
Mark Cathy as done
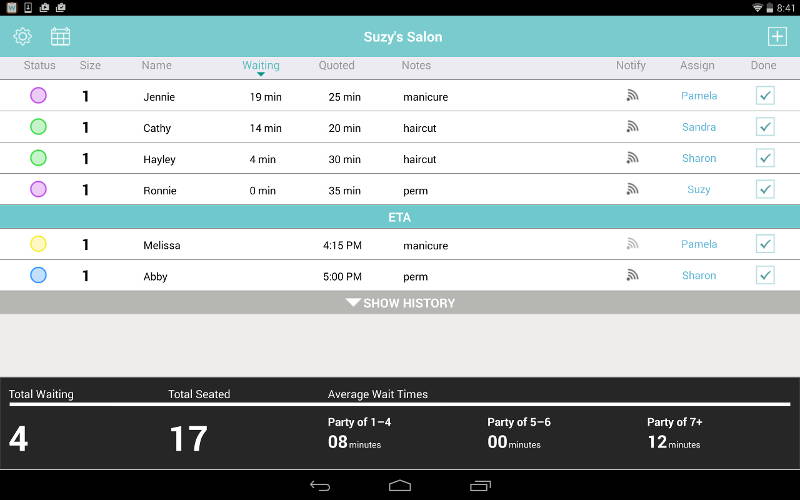[x=765, y=127]
